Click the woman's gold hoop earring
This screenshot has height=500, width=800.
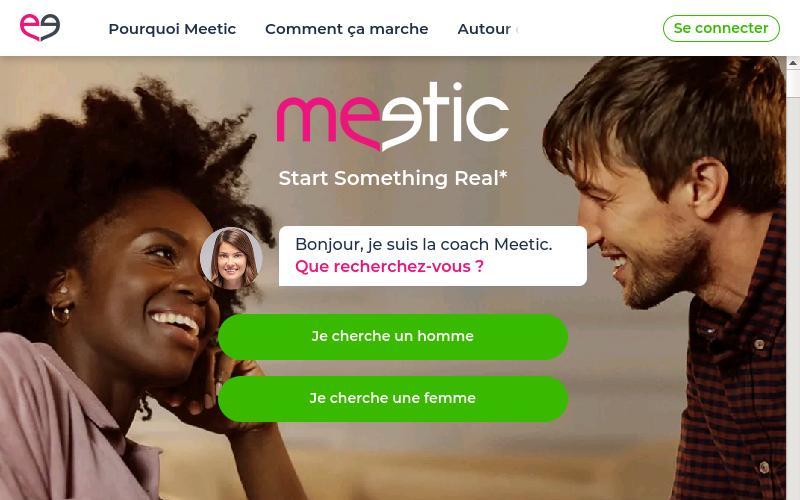click(61, 313)
